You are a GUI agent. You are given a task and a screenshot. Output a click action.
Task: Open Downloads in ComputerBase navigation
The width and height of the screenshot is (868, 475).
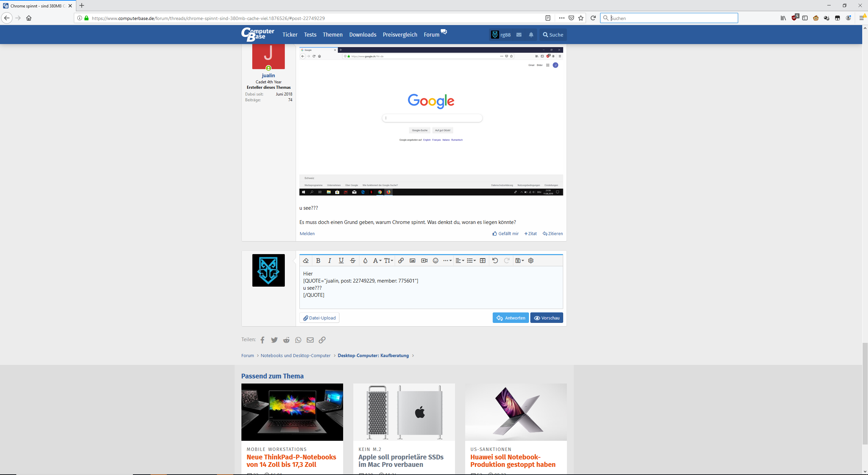point(363,35)
